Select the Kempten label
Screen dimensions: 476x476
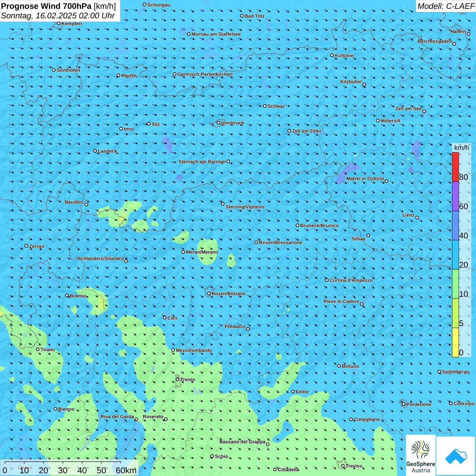71,23
